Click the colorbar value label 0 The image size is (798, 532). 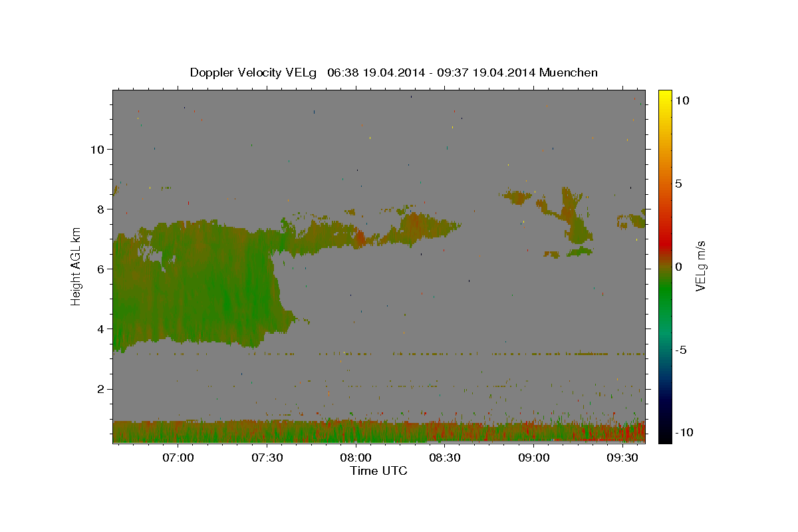point(678,267)
